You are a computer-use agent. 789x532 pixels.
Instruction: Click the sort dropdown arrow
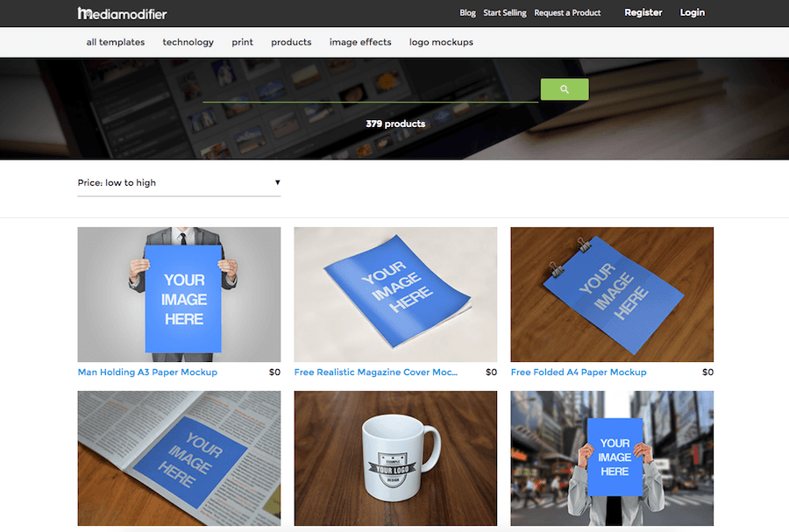click(x=277, y=182)
